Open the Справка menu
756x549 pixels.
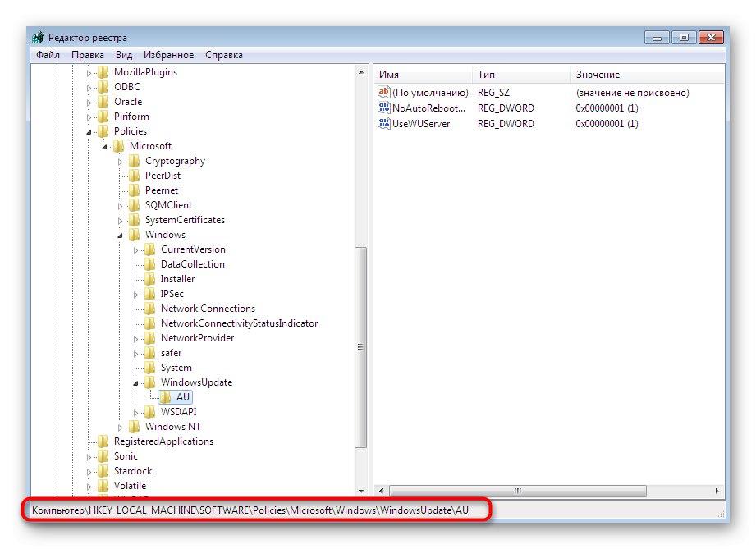click(x=224, y=55)
